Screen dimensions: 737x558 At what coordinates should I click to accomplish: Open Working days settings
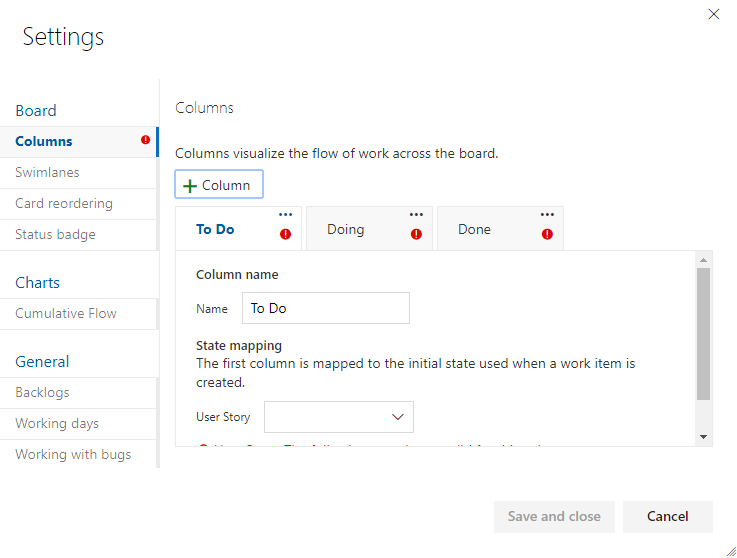[x=78, y=424]
